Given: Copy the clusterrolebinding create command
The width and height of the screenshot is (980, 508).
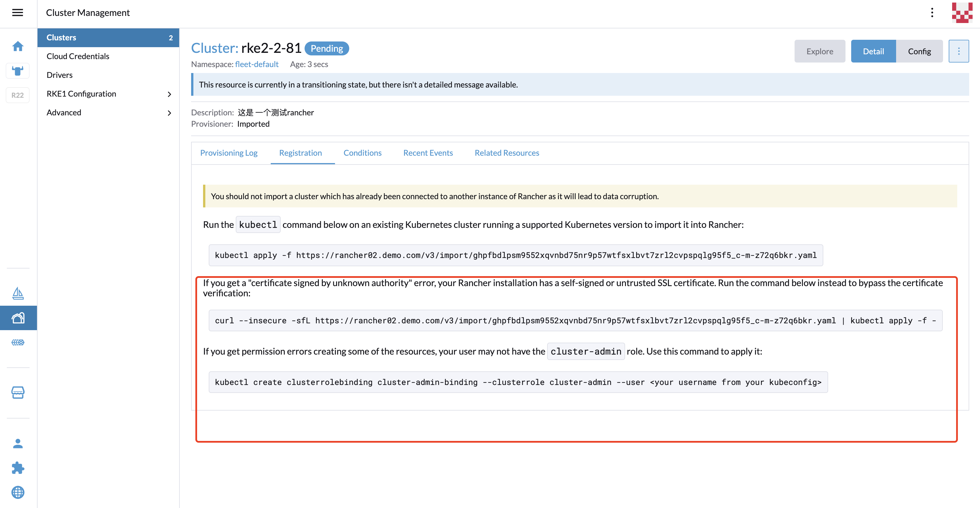Looking at the screenshot, I should click(518, 382).
